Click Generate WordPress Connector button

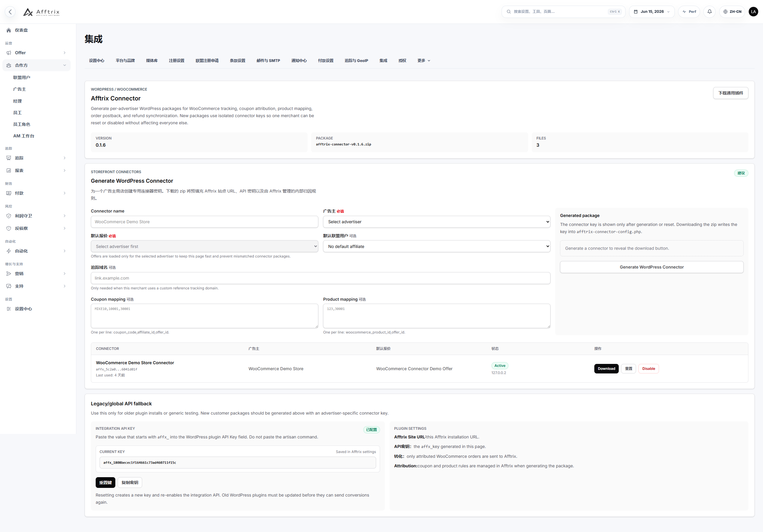pos(651,267)
